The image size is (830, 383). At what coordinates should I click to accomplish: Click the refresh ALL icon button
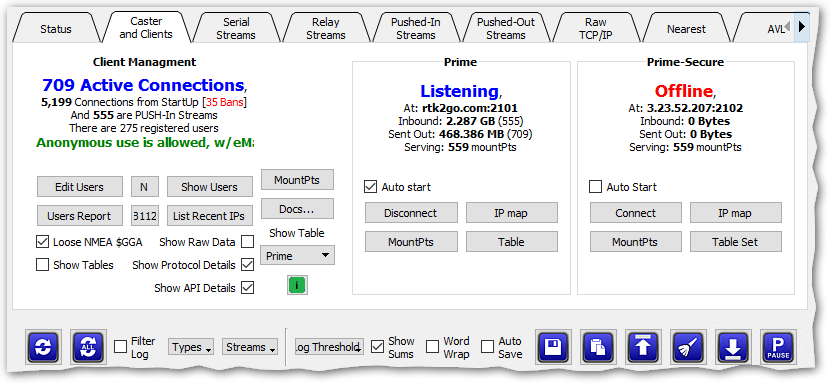click(88, 347)
